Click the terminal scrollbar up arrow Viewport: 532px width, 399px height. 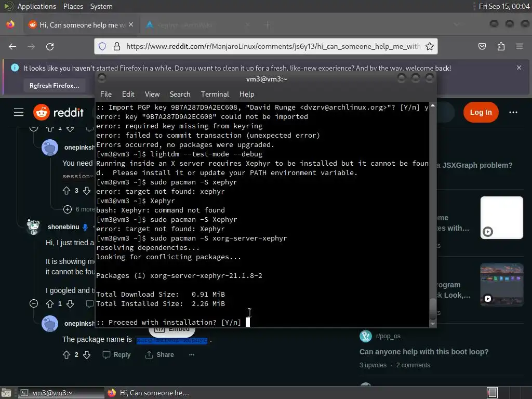pos(433,106)
